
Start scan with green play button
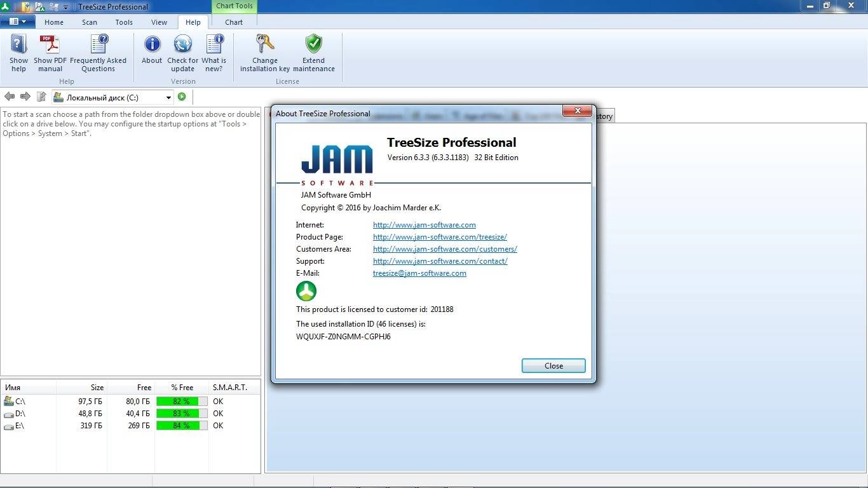point(182,97)
